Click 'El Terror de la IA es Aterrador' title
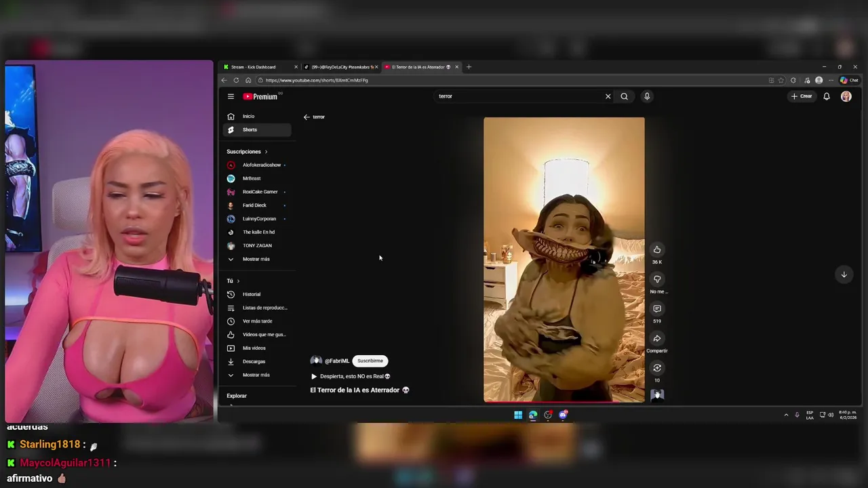The height and width of the screenshot is (488, 868). (359, 390)
